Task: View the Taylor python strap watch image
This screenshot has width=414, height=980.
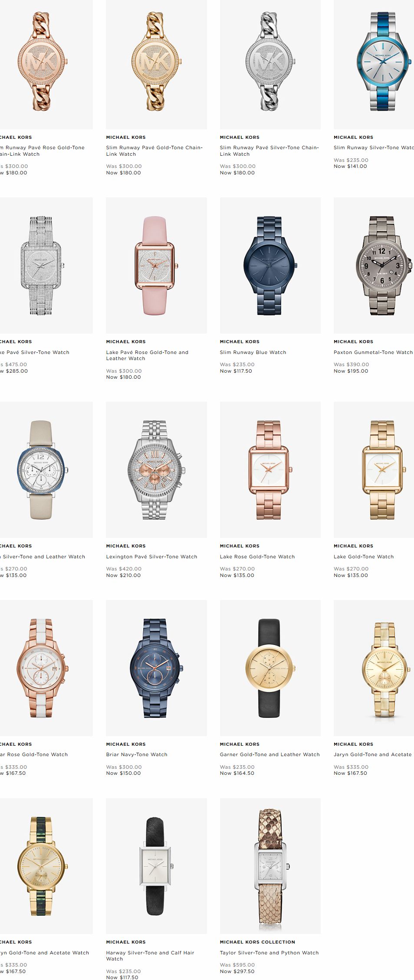Action: (x=270, y=866)
